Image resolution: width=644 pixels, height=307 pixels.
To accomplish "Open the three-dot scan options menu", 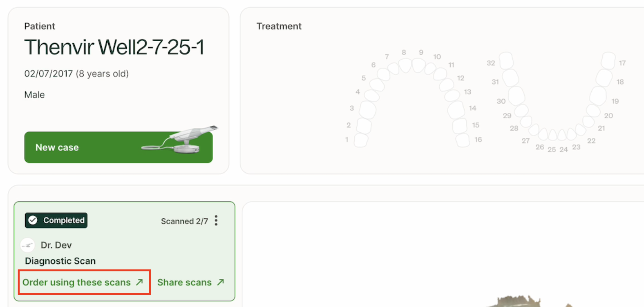I will point(216,220).
